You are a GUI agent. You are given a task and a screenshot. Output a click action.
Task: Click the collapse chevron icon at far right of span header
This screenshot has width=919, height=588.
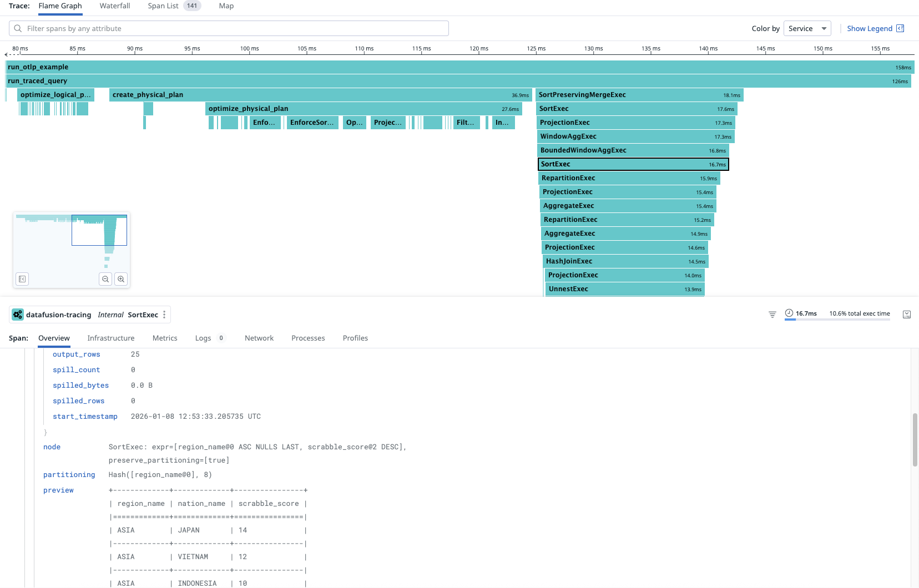click(x=907, y=314)
